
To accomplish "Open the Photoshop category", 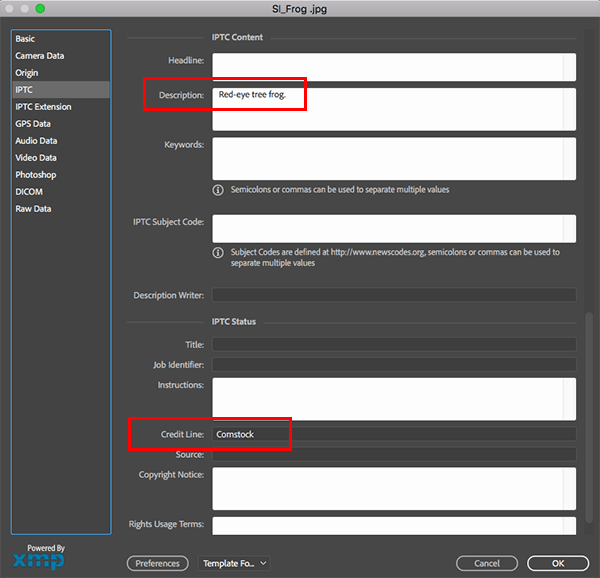I will pos(61,175).
